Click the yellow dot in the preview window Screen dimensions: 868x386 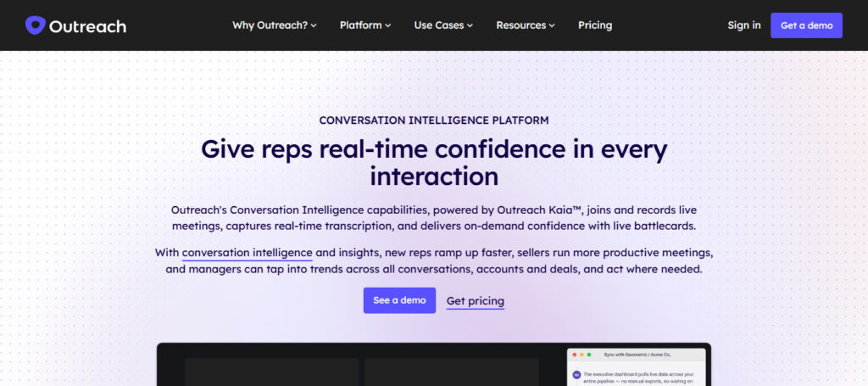point(581,355)
